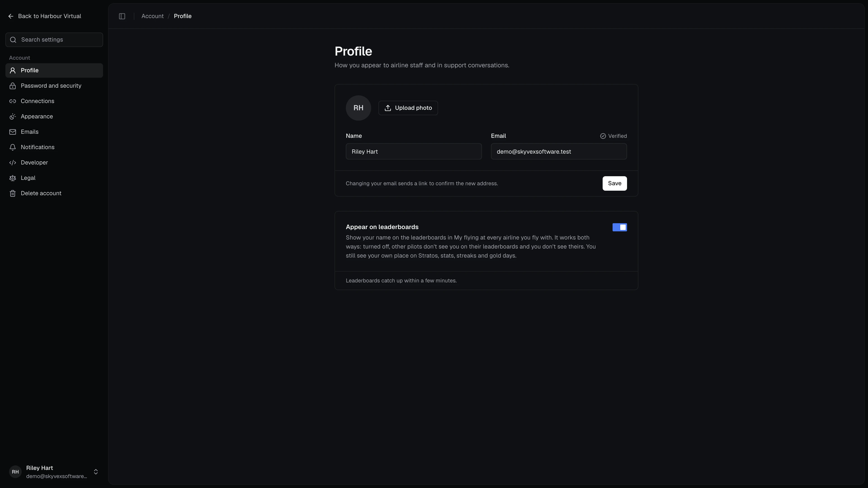Click the Legal scales icon
868x488 pixels.
click(13, 178)
